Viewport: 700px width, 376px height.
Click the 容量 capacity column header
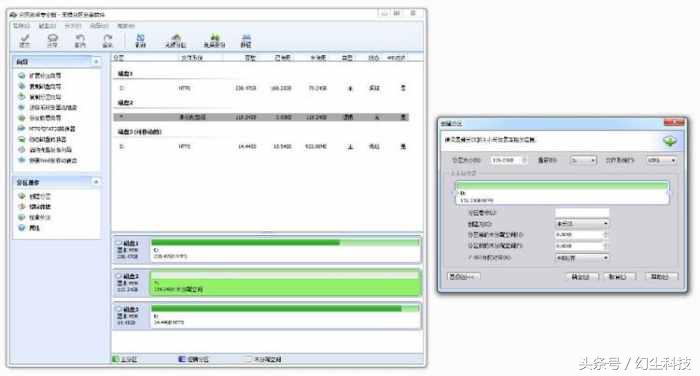[250, 58]
